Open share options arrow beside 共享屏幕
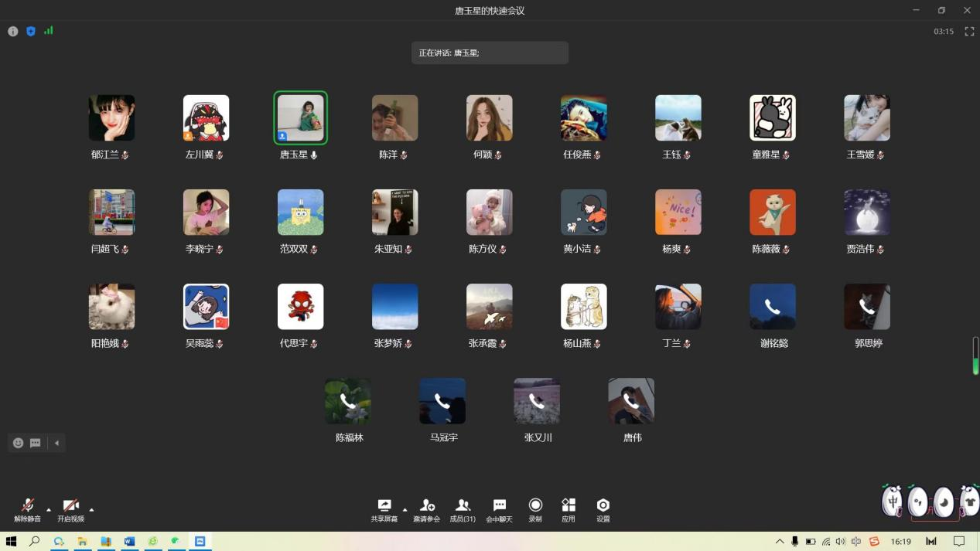This screenshot has width=980, height=551. [x=405, y=509]
